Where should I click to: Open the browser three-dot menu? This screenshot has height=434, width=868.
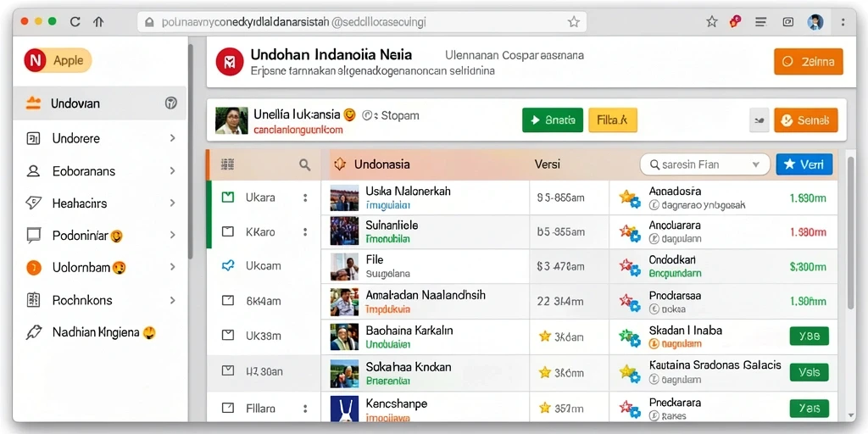coord(843,22)
